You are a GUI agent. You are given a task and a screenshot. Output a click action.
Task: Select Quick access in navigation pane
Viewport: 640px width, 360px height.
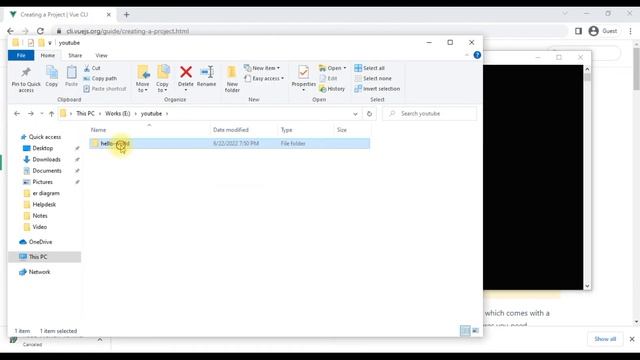tap(41, 137)
